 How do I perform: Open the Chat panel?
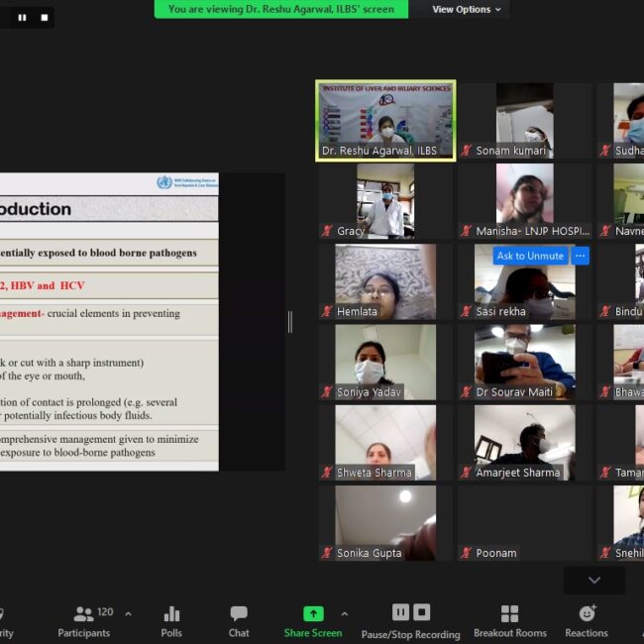(239, 619)
